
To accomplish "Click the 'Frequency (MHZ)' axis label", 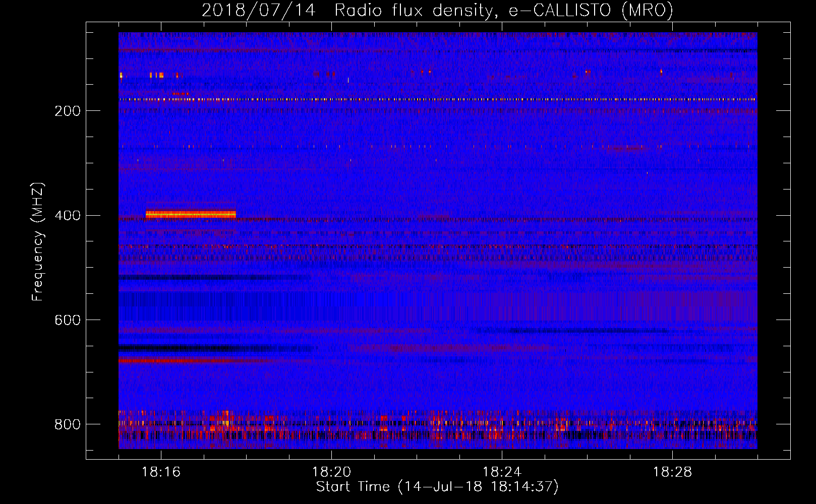I will pyautogui.click(x=38, y=242).
